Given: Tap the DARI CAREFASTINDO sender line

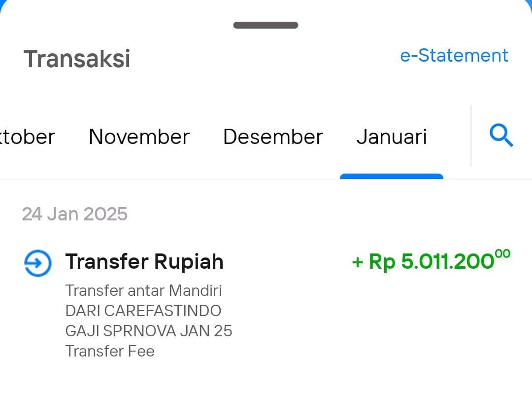Looking at the screenshot, I should click(143, 311).
